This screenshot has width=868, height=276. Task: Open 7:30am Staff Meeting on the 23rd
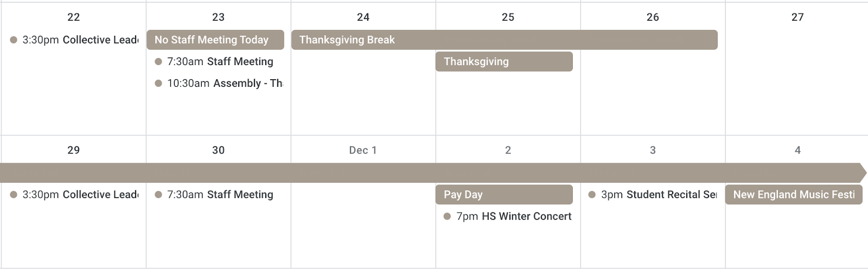point(215,61)
